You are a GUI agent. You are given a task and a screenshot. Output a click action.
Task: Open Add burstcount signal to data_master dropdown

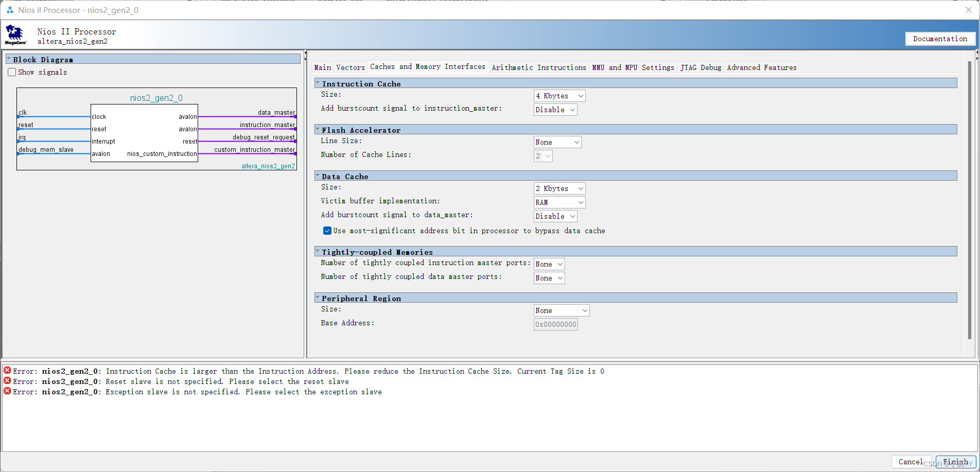coord(555,216)
